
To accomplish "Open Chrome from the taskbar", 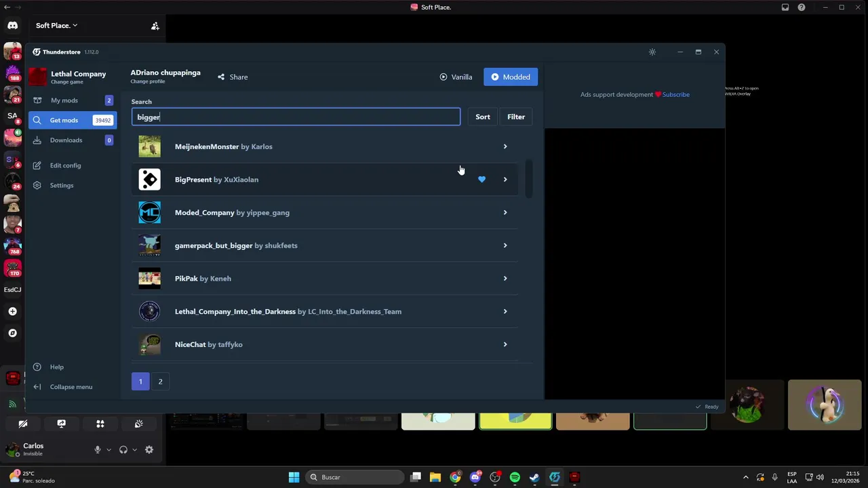I will [455, 477].
